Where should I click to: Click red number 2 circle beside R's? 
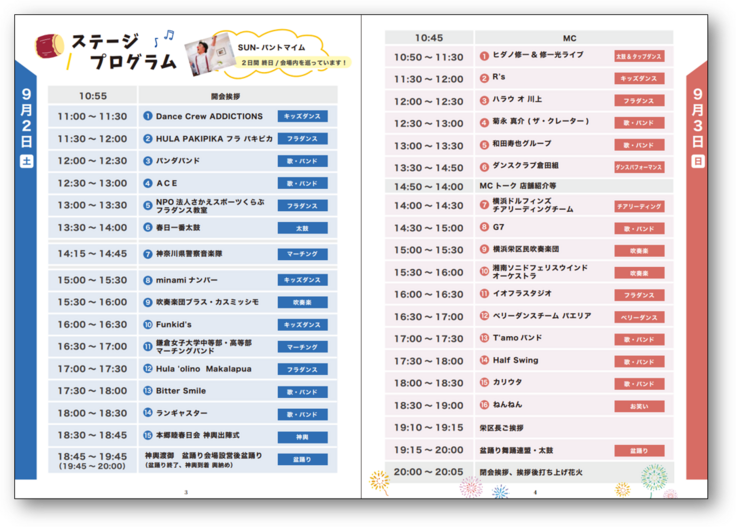click(x=484, y=78)
